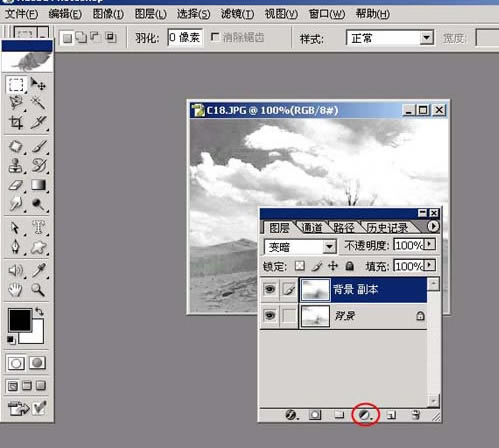Select the Type tool
The width and height of the screenshot is (499, 448).
[38, 228]
